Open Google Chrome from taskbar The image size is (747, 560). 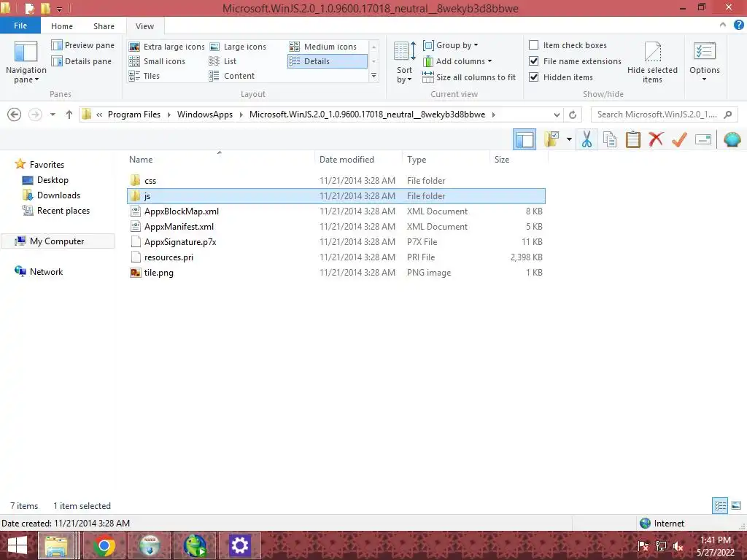104,545
